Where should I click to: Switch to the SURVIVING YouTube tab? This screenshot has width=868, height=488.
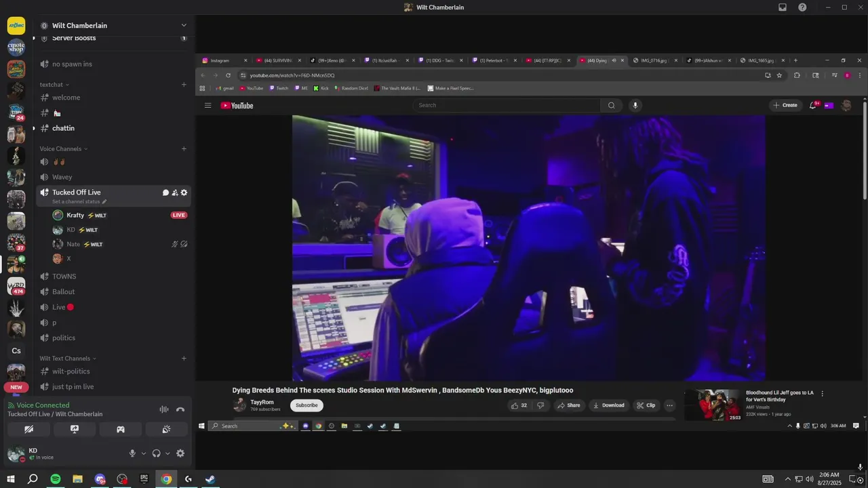click(x=277, y=60)
